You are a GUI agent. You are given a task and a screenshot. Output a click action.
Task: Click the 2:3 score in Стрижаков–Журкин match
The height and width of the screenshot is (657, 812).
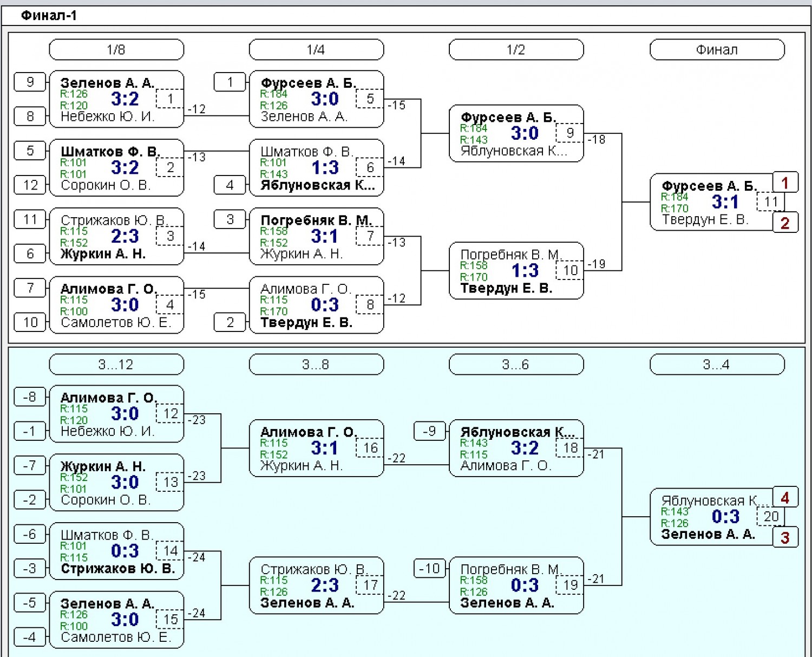coord(125,236)
